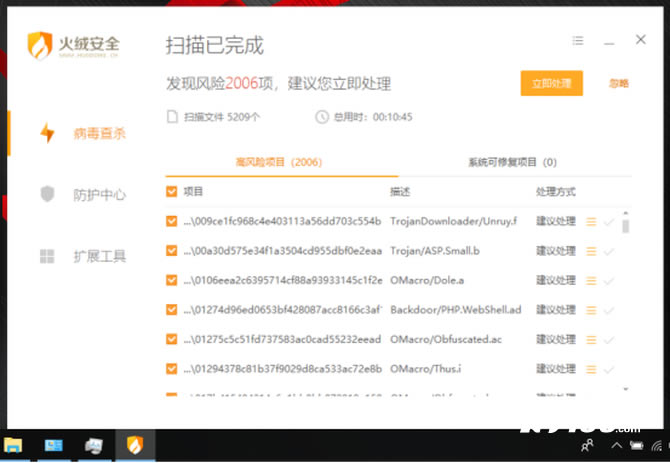Click trust checkmark for OMacro/Dole.a row
Image resolution: width=670 pixels, height=463 pixels.
(609, 281)
